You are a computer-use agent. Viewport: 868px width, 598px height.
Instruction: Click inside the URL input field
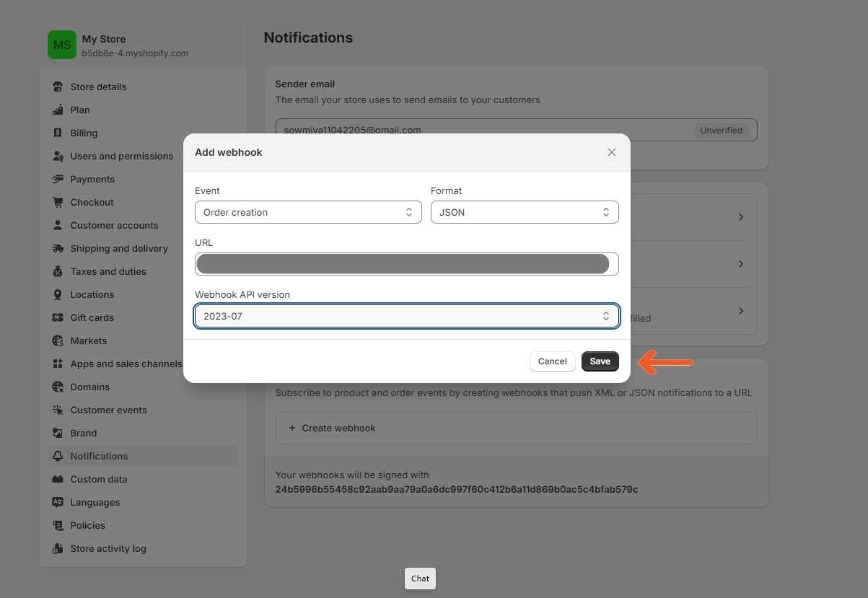tap(406, 263)
